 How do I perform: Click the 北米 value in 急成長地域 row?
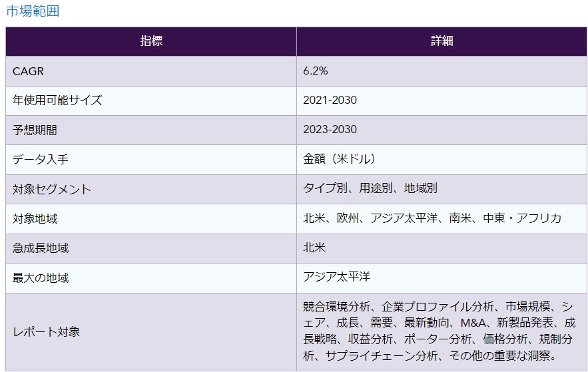[314, 248]
